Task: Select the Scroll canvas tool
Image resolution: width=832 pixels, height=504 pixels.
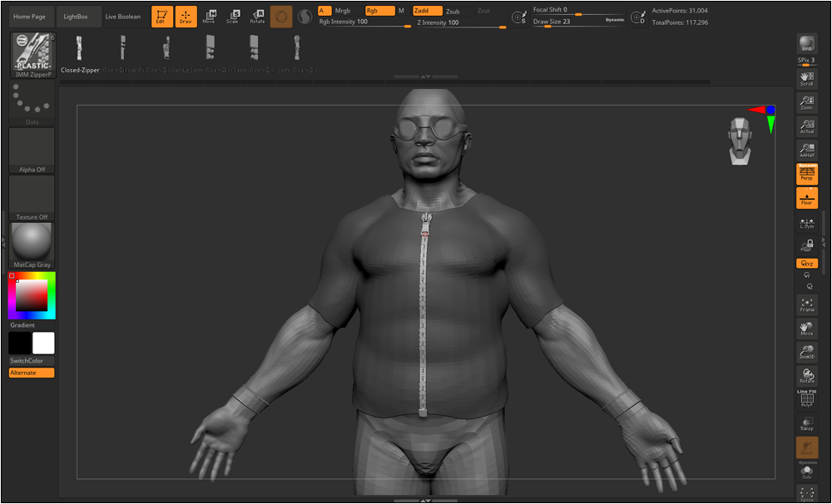Action: (806, 78)
